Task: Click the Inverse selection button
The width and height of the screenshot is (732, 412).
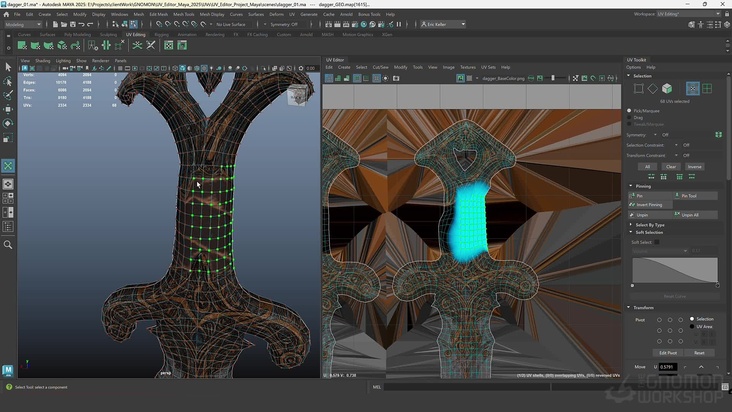Action: pyautogui.click(x=695, y=166)
